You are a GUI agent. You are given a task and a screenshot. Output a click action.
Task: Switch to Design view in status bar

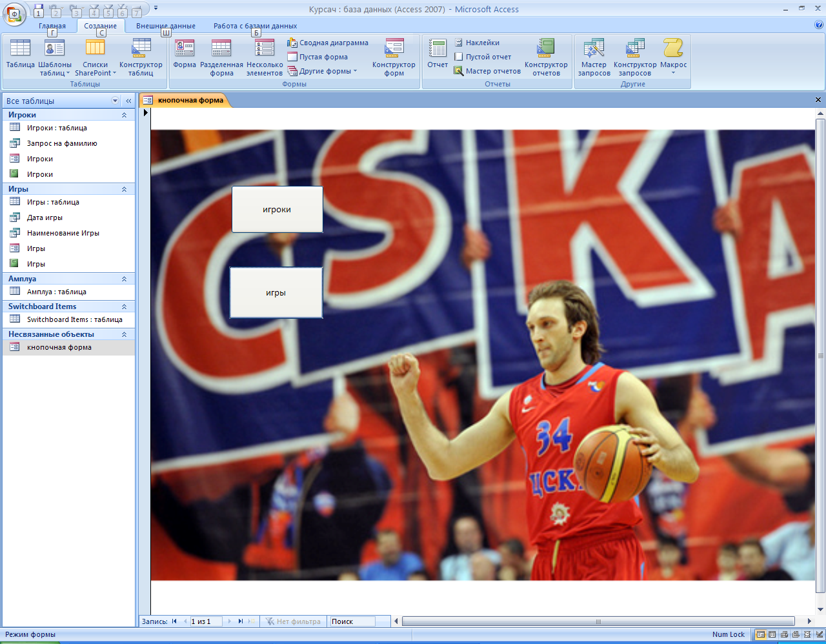coord(818,634)
